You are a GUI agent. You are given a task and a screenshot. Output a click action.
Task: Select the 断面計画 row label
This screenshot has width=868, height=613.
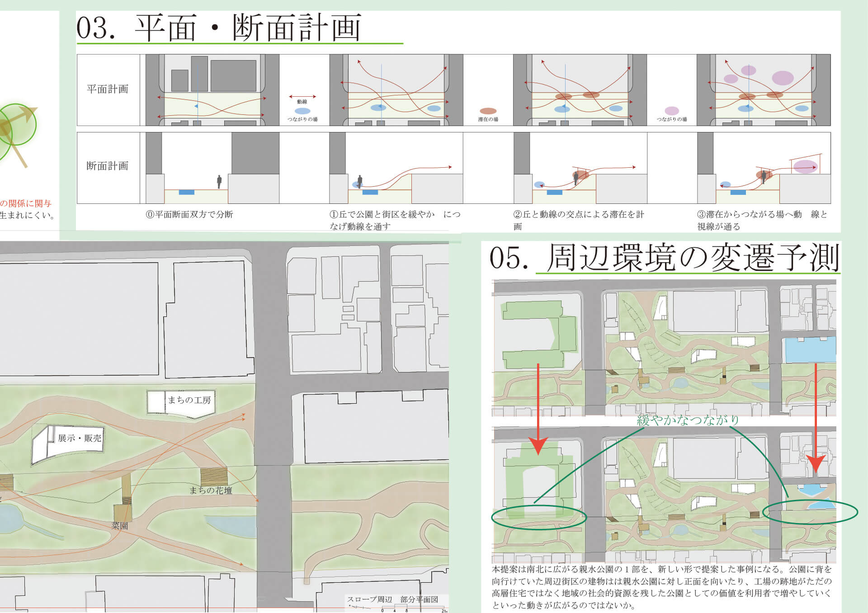pos(108,166)
